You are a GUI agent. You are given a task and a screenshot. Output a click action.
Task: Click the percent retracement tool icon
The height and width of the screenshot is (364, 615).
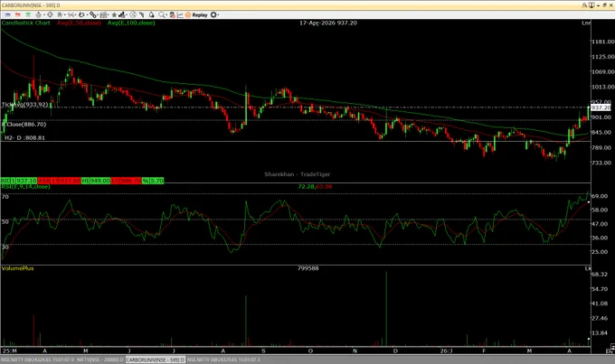[x=71, y=14]
